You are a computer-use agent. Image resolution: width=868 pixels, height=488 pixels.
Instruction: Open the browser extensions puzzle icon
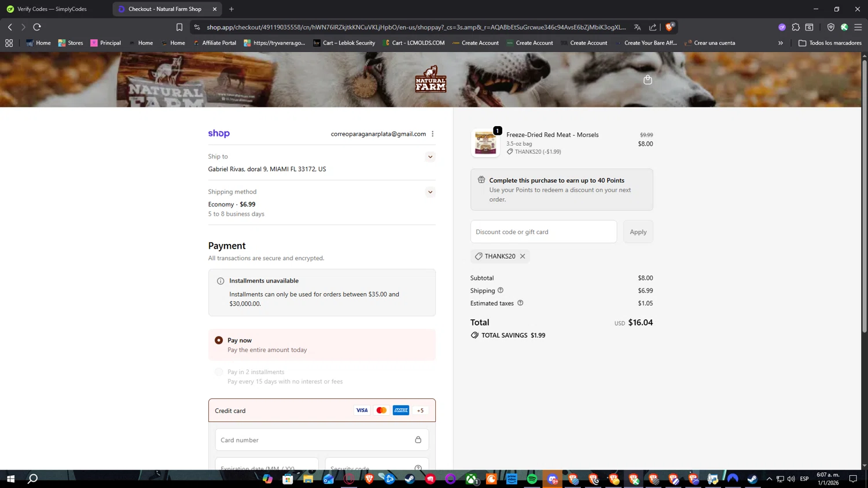click(x=796, y=27)
